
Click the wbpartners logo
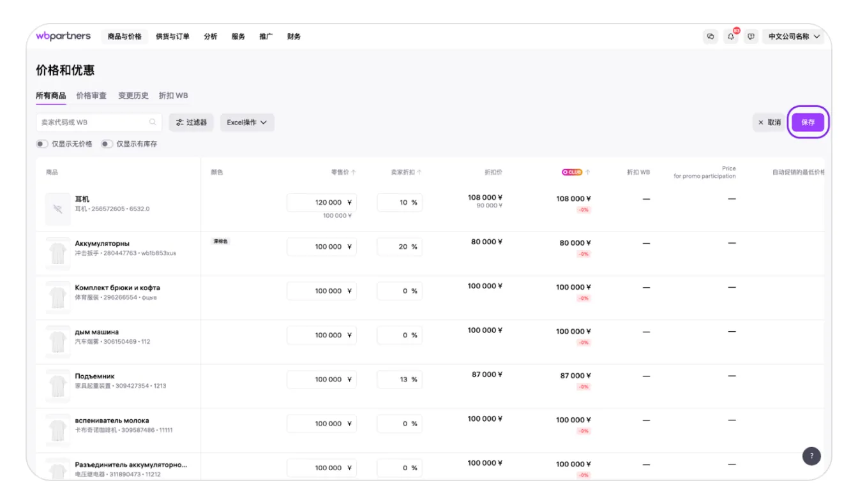pos(63,36)
